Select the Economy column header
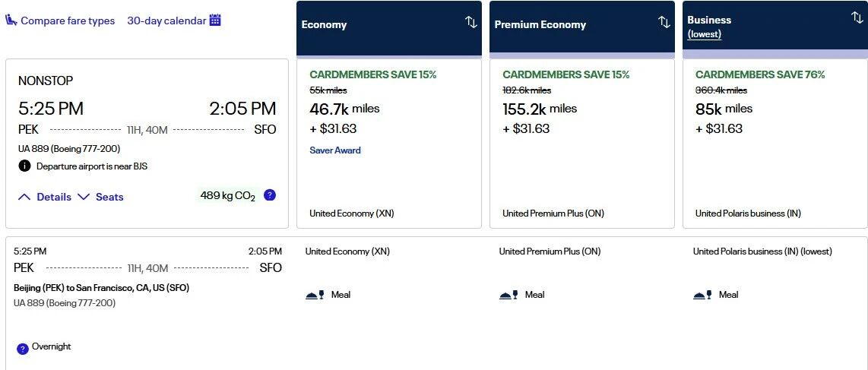This screenshot has height=370, width=868. pos(389,28)
